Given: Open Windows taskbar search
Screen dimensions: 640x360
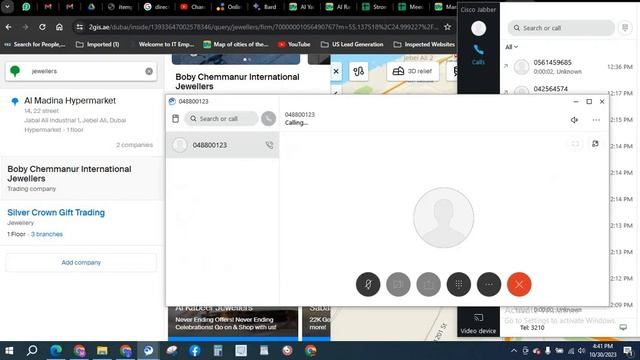Looking at the screenshot, I should pyautogui.click(x=32, y=350).
